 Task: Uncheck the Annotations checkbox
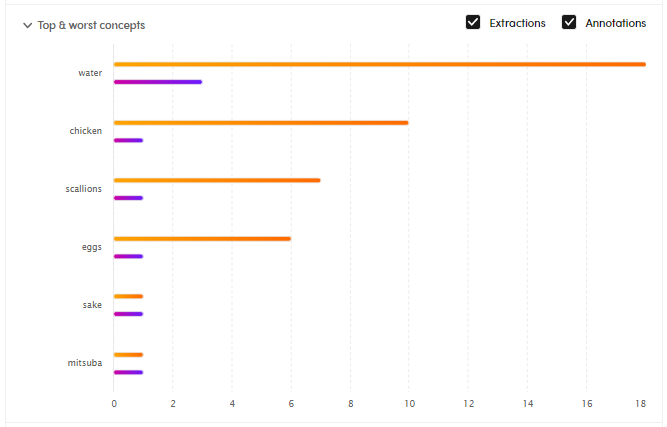pos(569,23)
